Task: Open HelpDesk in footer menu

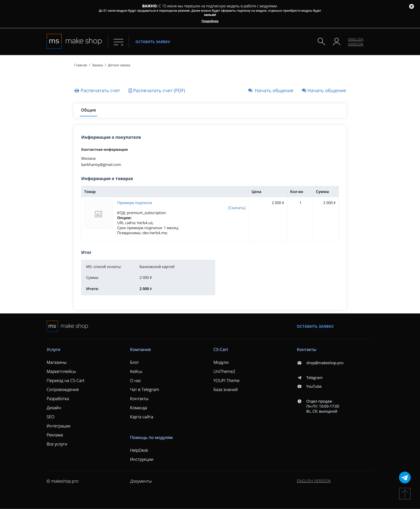Action: click(139, 450)
